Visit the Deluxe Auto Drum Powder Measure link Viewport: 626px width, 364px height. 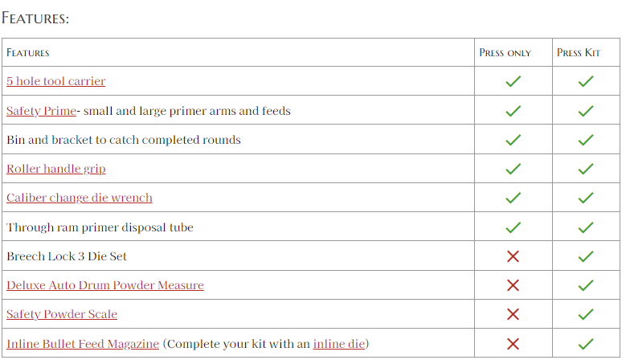pyautogui.click(x=104, y=285)
